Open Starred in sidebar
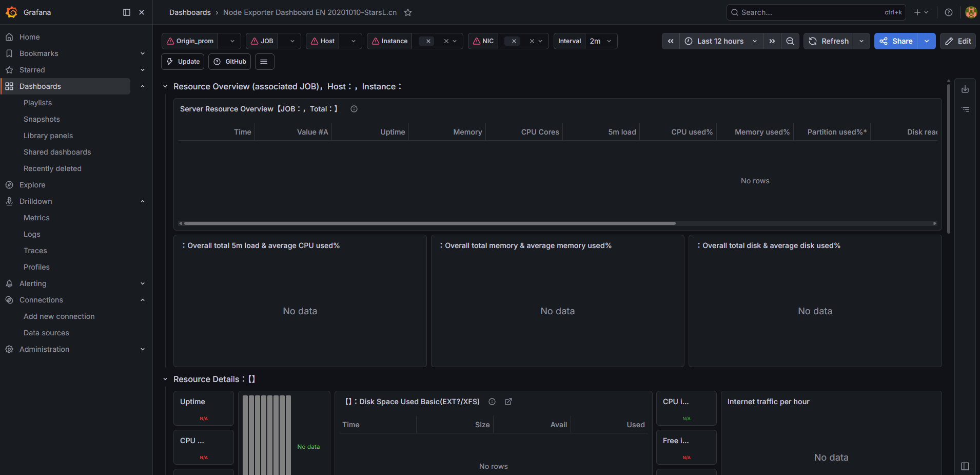 pos(32,70)
